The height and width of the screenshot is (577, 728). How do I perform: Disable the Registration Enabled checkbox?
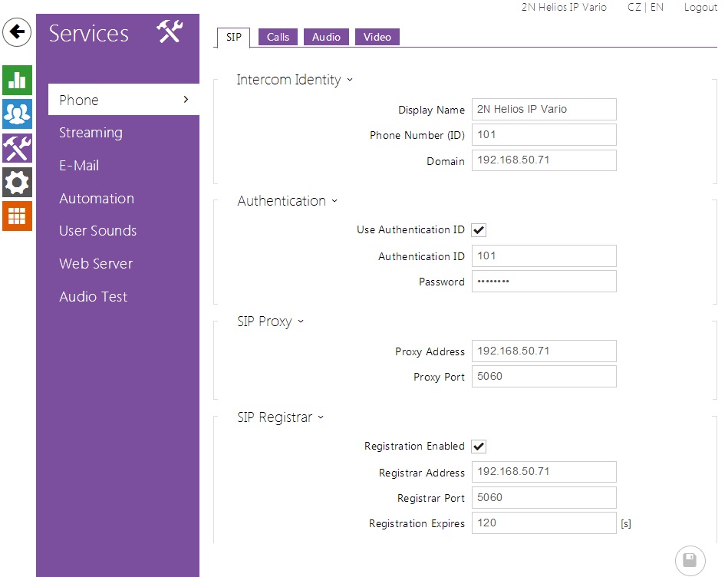point(479,447)
